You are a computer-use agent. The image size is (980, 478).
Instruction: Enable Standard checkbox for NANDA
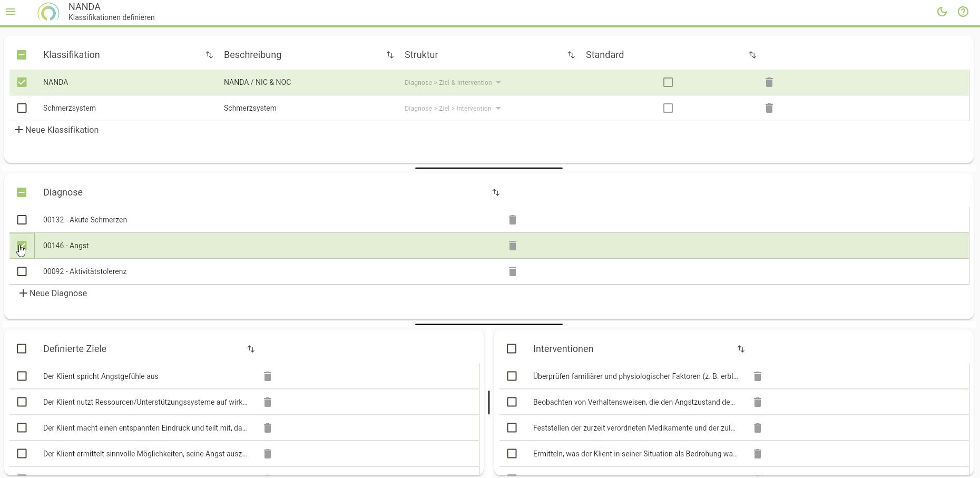point(668,82)
